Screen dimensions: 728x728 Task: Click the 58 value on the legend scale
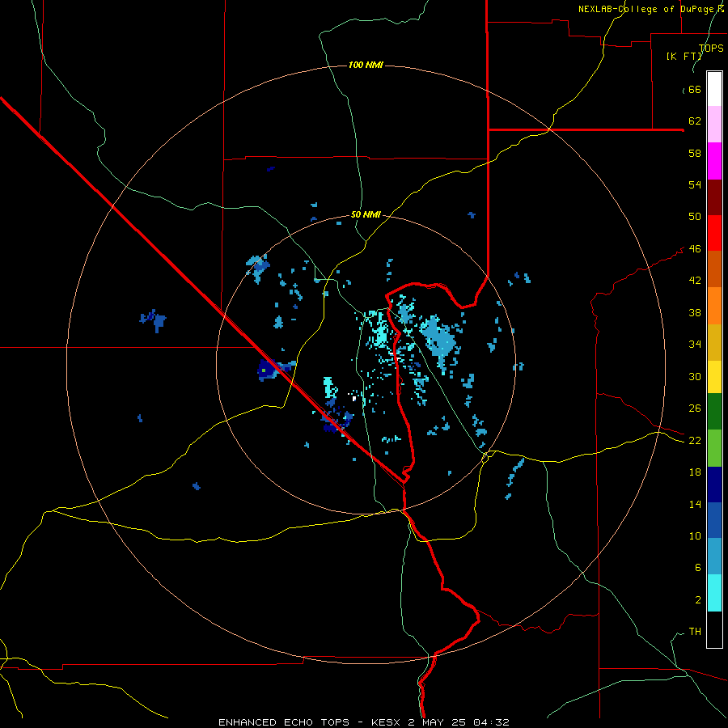pos(695,153)
